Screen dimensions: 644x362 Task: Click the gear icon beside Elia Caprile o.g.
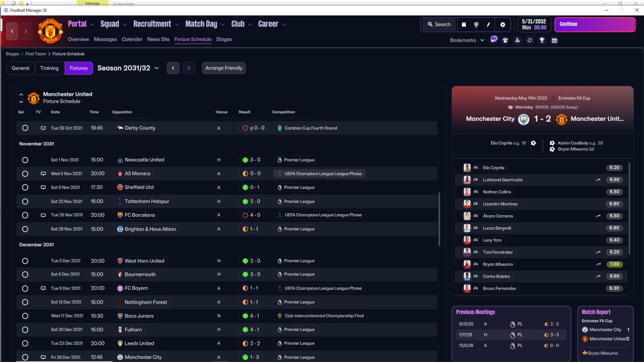point(533,143)
